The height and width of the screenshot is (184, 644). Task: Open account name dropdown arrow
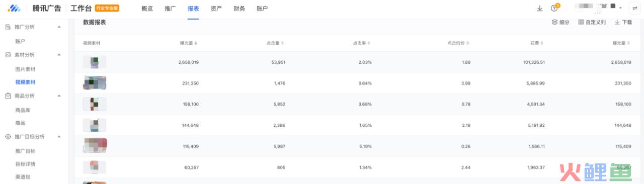[x=620, y=9]
